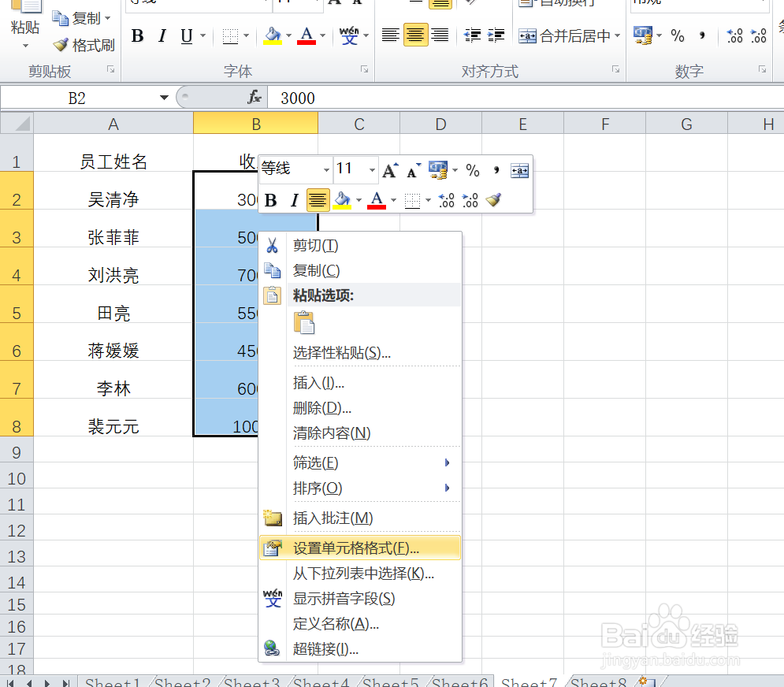The image size is (784, 687).
Task: Click the 复制 Copy icon in clipboard group
Action: click(x=61, y=17)
